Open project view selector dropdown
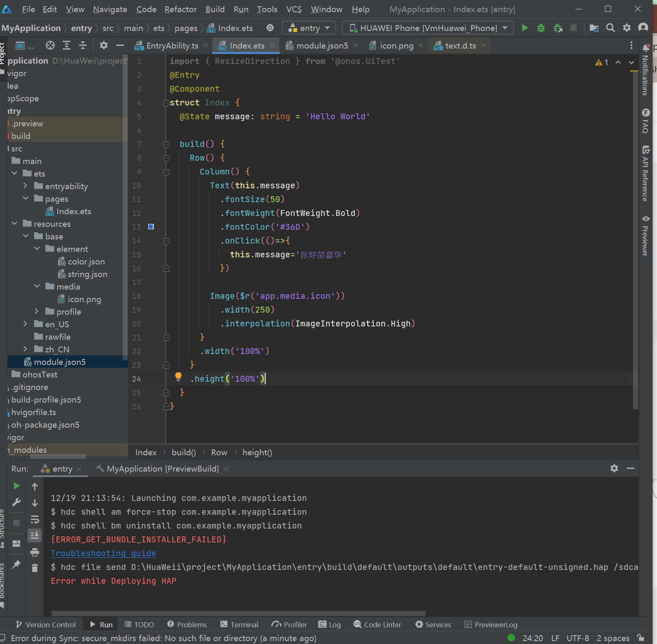The width and height of the screenshot is (657, 644). 25,45
